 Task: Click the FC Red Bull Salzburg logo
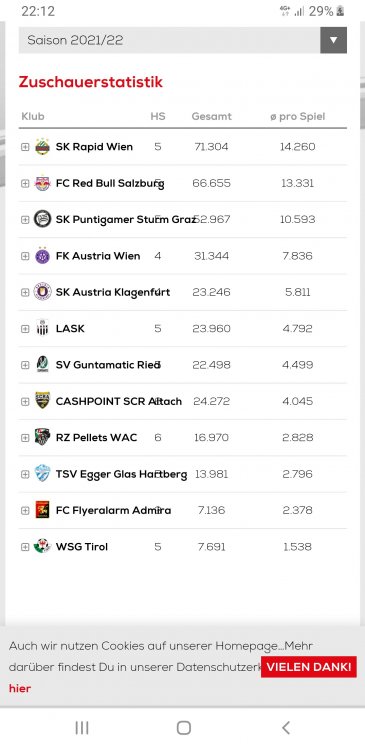tap(43, 183)
